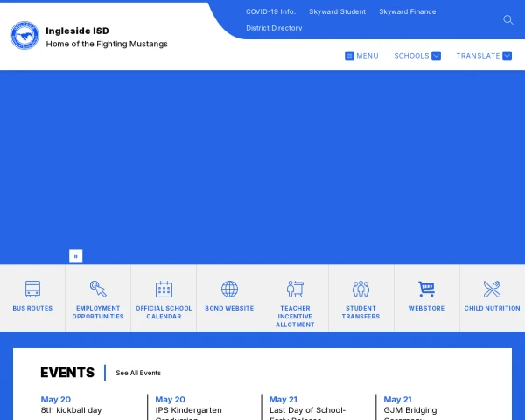Screen dimensions: 525x420
Task: Open the District Directory link
Action: pyautogui.click(x=274, y=28)
